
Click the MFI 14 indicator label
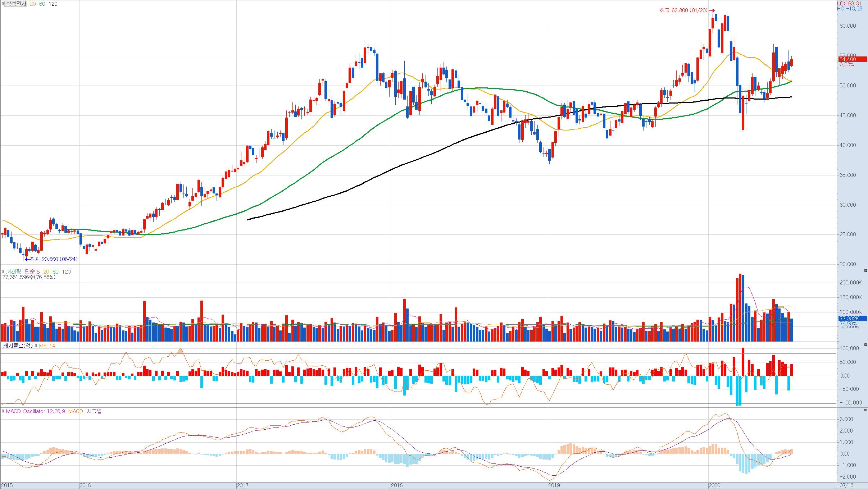click(x=47, y=346)
